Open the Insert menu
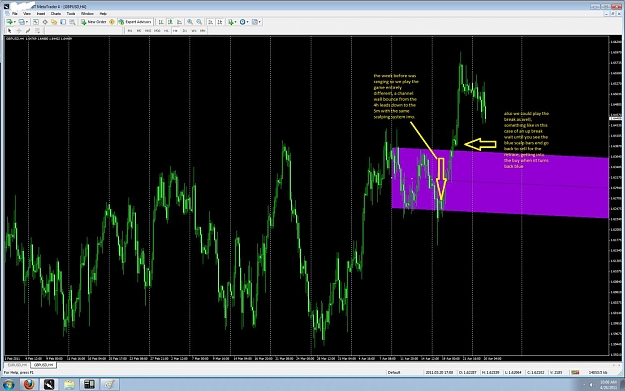The width and height of the screenshot is (625, 391). coord(41,14)
